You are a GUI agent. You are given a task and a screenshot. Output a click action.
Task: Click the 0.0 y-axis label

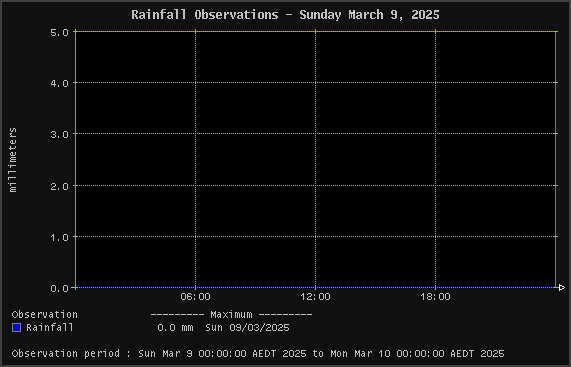tap(59, 288)
